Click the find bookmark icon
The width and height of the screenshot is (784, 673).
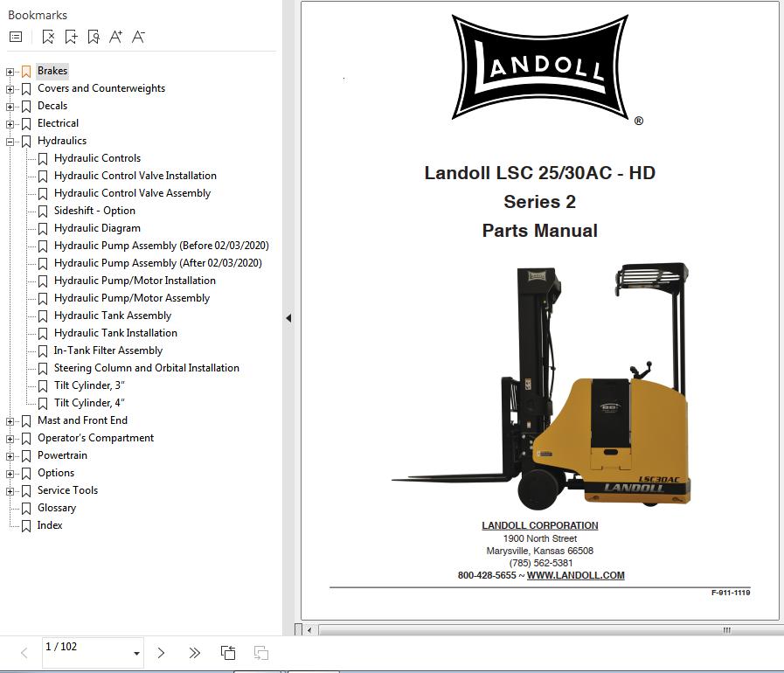(94, 37)
